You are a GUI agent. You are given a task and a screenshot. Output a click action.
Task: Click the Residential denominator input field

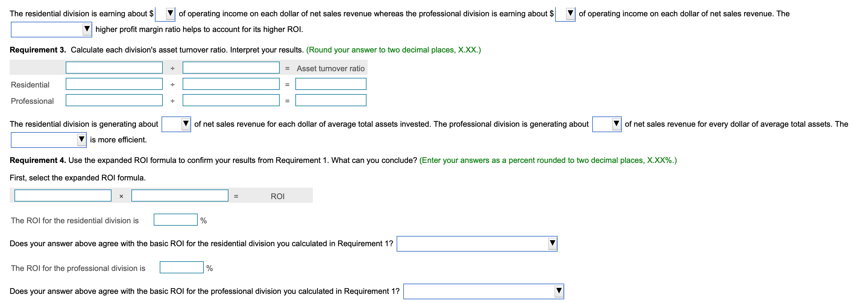pos(231,84)
